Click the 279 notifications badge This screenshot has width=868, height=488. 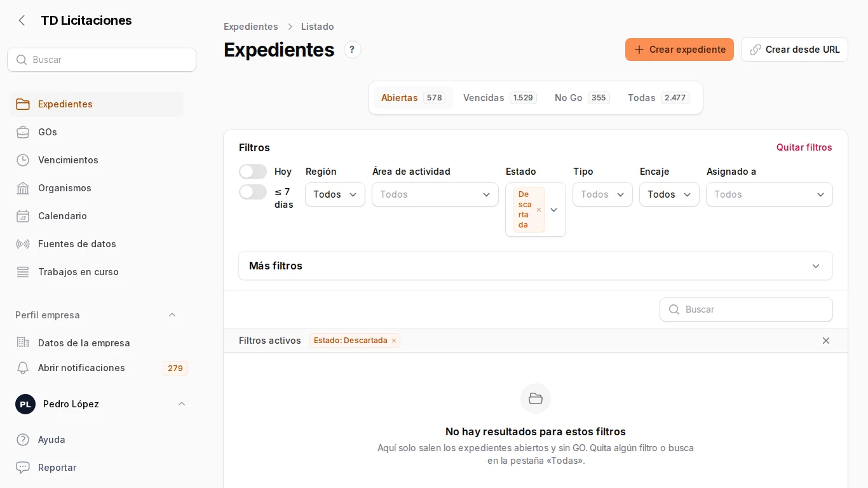175,369
